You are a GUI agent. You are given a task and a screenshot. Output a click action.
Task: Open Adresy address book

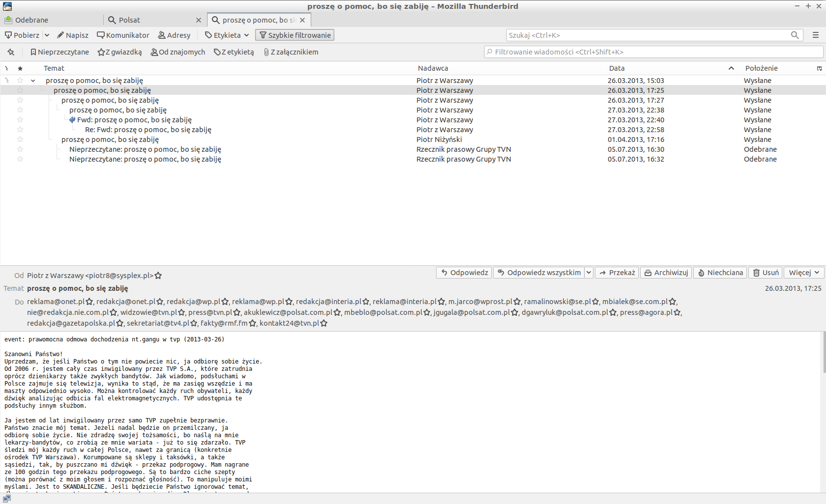point(174,35)
